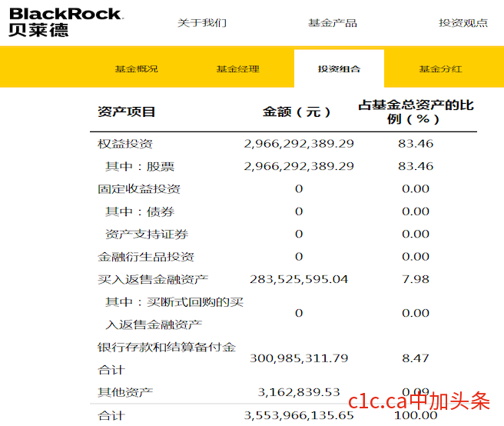Select the 权益投资 row label
Screen dimensions: 504x426
pyautogui.click(x=125, y=144)
